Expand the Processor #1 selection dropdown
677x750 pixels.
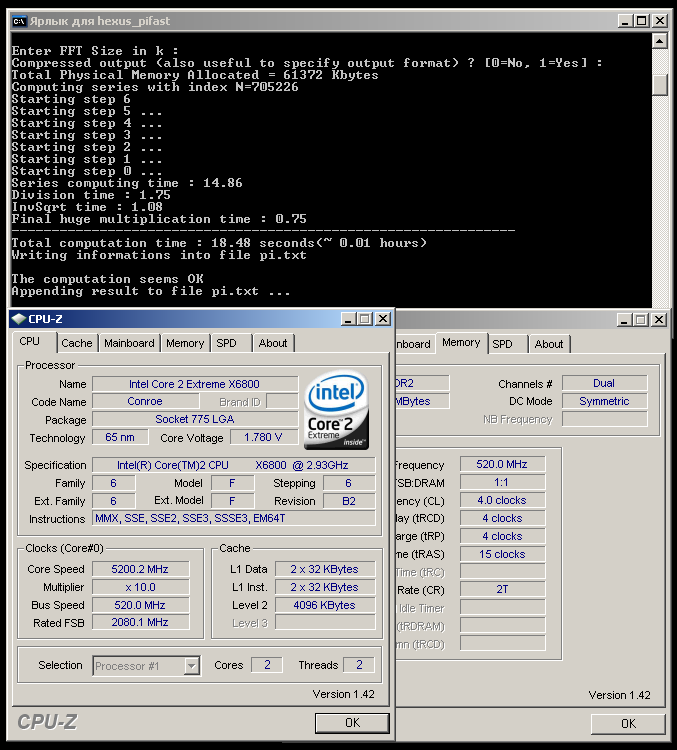(191, 666)
